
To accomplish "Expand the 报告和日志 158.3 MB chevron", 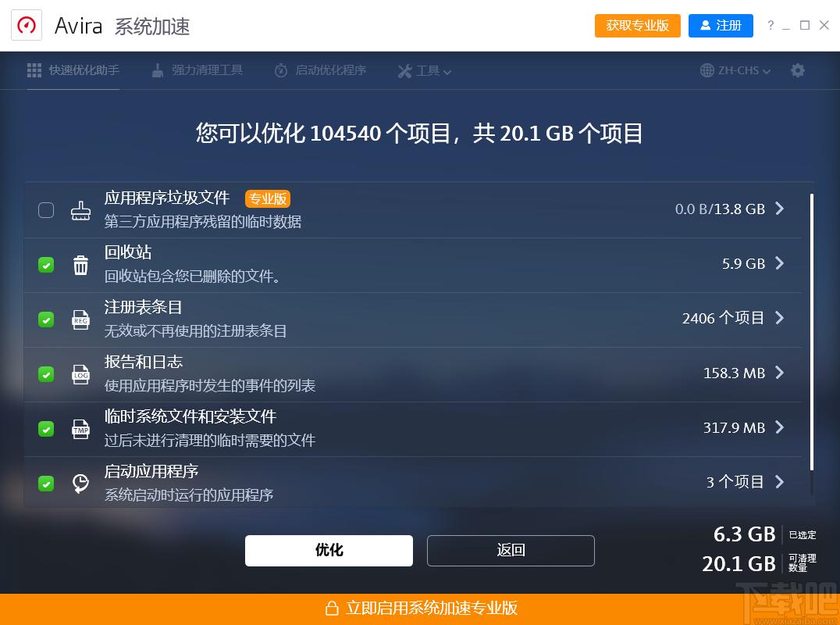I will 780,373.
